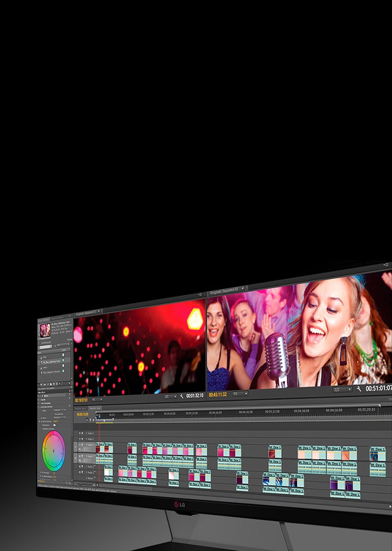Click the project clip thumbnail preview
This screenshot has width=392, height=551.
coord(45,331)
